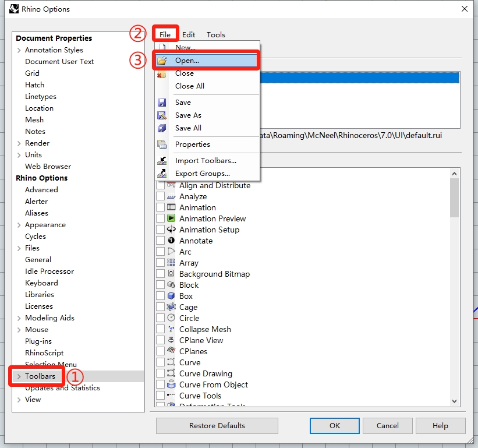
Task: Click the Circle toolbar icon
Action: point(171,318)
